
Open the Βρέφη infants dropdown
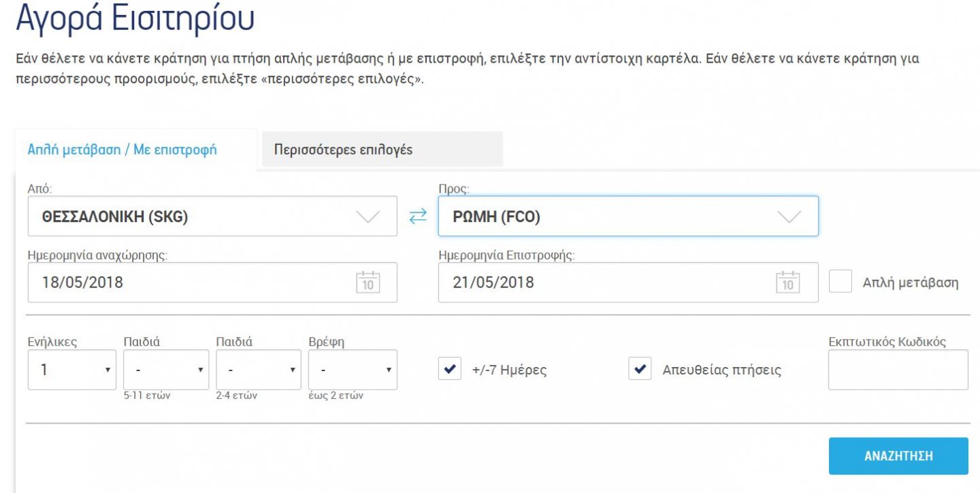(352, 370)
